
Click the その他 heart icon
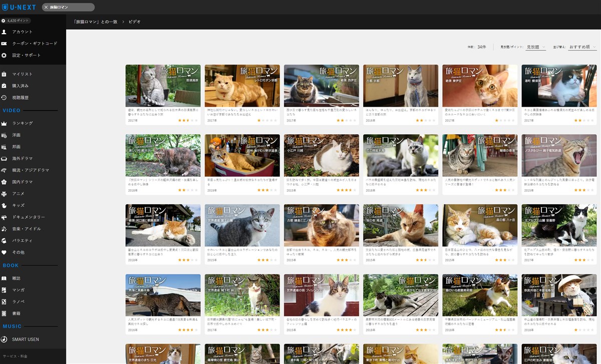[4, 252]
